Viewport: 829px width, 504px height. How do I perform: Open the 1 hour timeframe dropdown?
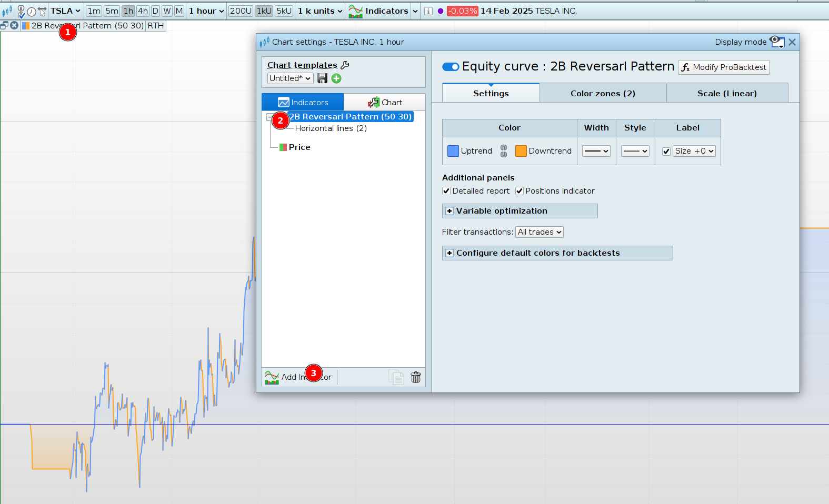tap(206, 11)
